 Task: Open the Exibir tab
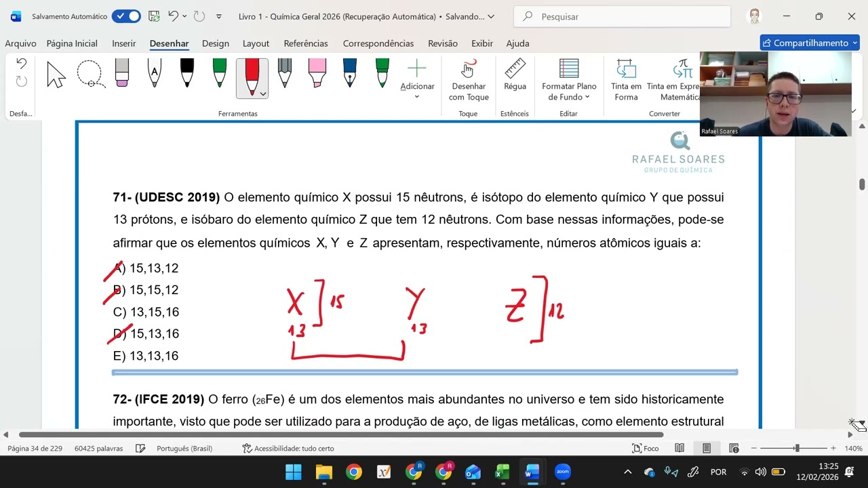tap(482, 43)
